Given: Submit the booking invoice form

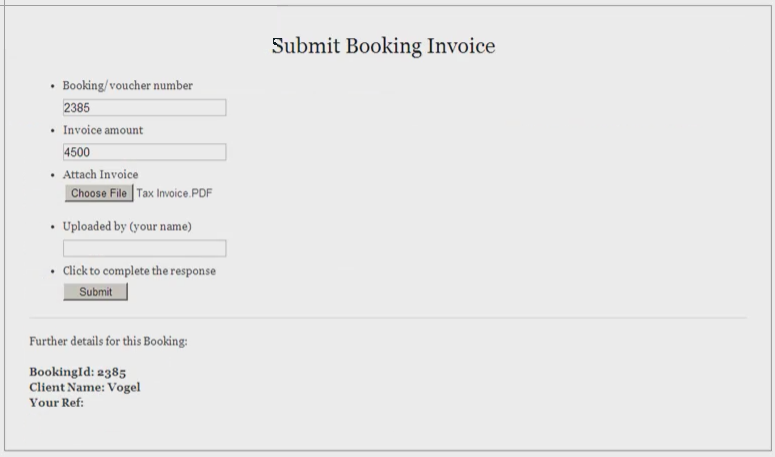Looking at the screenshot, I should (x=96, y=292).
